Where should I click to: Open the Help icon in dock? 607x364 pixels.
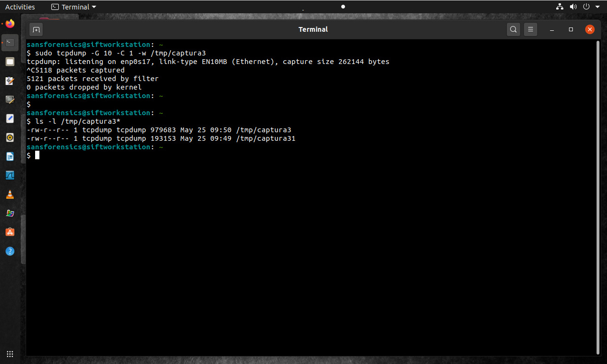click(10, 251)
